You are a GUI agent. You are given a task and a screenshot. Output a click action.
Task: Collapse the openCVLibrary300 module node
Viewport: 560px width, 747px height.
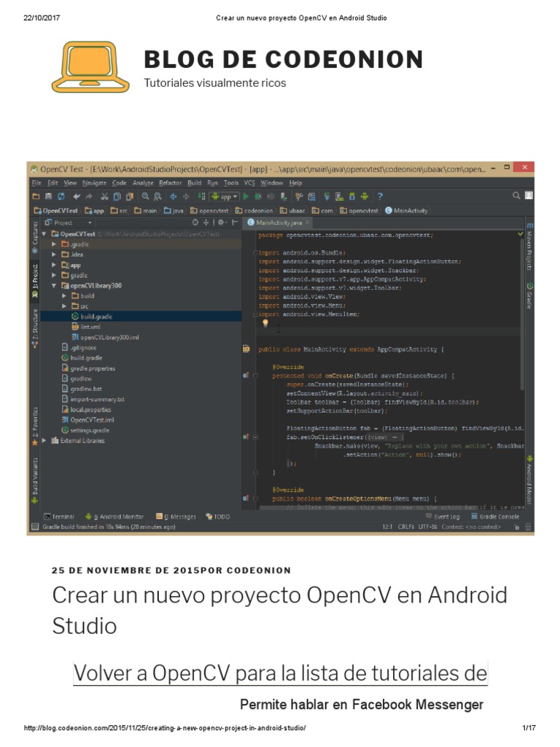(x=54, y=286)
